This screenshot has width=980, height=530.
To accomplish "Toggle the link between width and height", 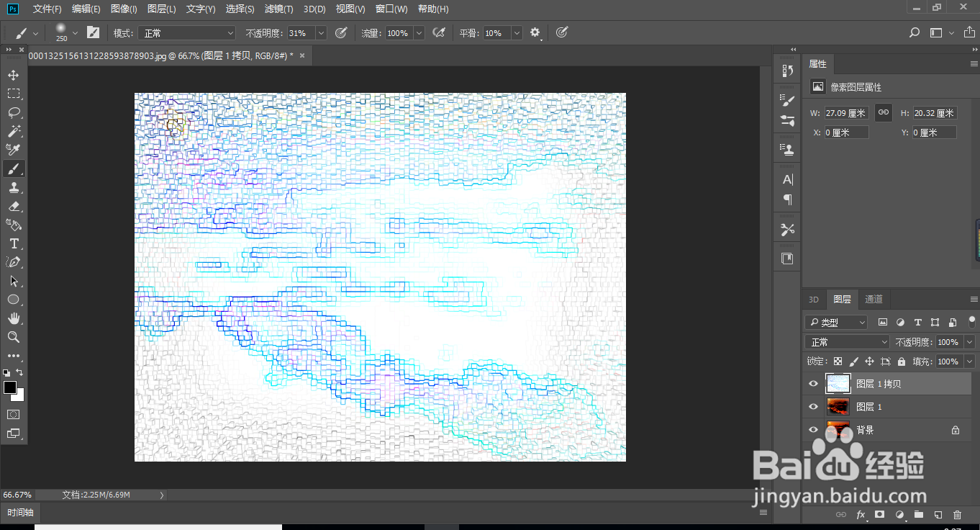I will [884, 112].
